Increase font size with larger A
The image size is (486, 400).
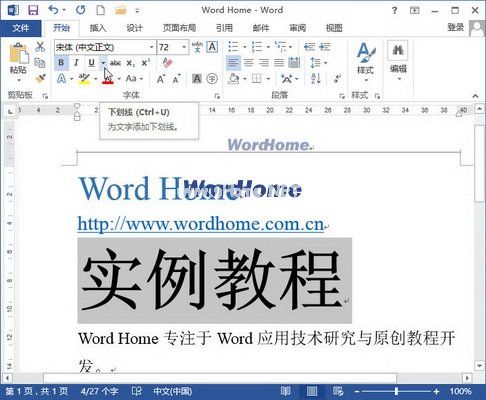[x=161, y=79]
